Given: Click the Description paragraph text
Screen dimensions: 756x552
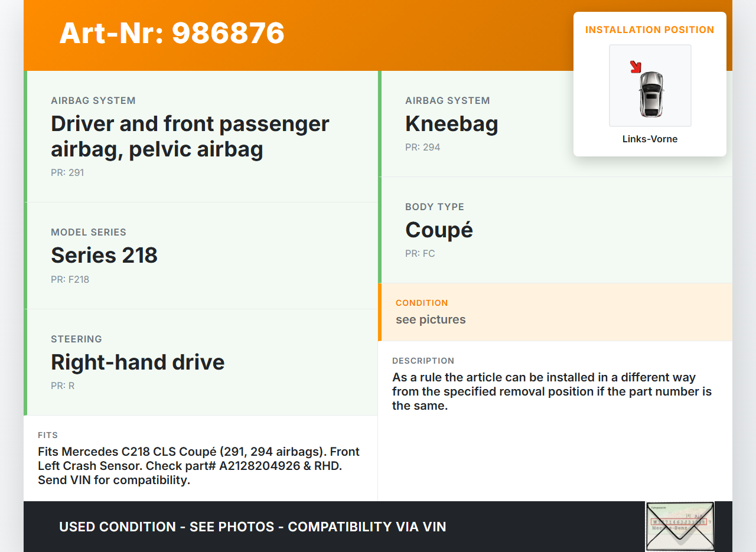Looking at the screenshot, I should (x=552, y=391).
